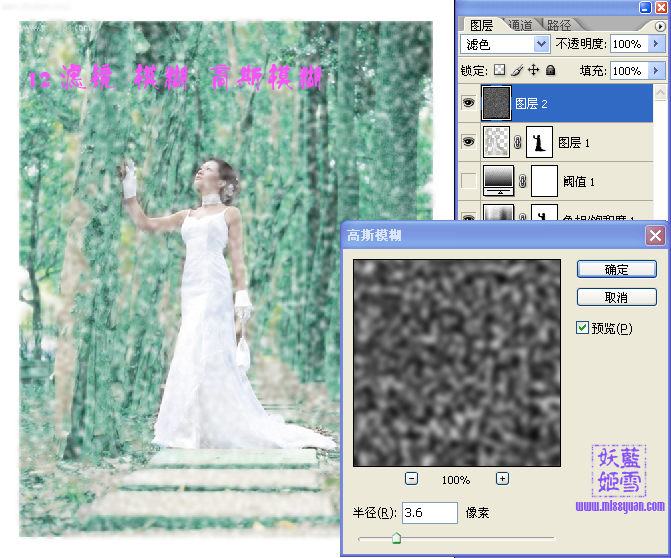Click lock position move icon
Screen dimensions: 671x558
click(x=534, y=70)
